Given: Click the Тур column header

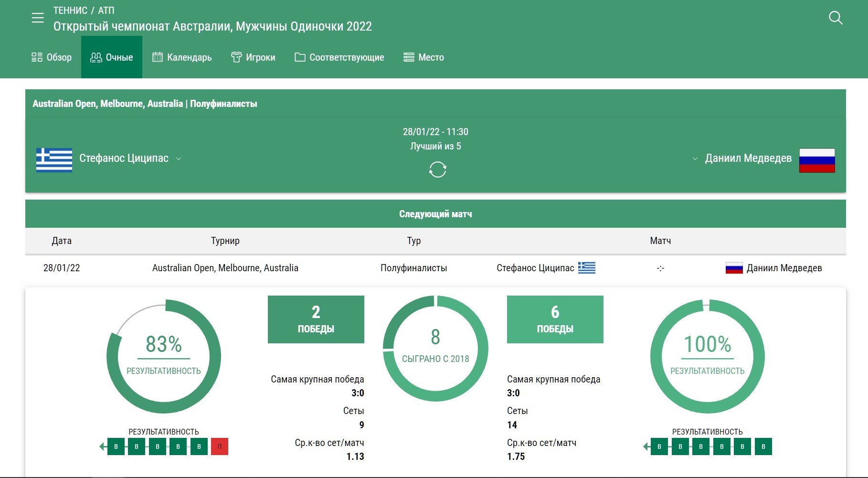Looking at the screenshot, I should point(414,241).
